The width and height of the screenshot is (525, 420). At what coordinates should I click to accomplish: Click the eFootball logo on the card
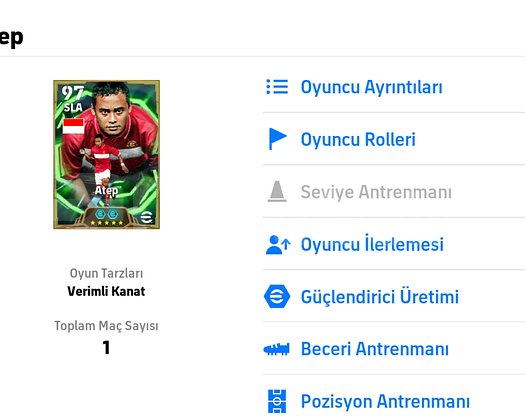click(x=147, y=217)
